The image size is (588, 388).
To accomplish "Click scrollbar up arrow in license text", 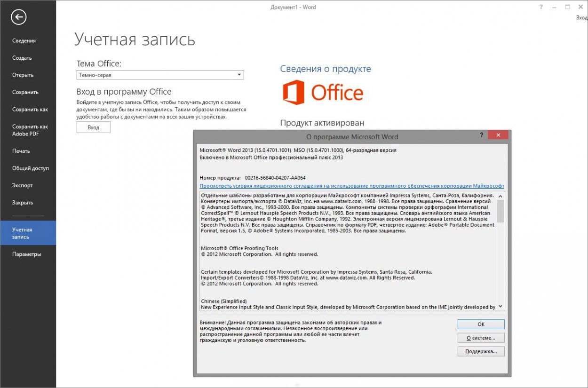I will point(500,196).
